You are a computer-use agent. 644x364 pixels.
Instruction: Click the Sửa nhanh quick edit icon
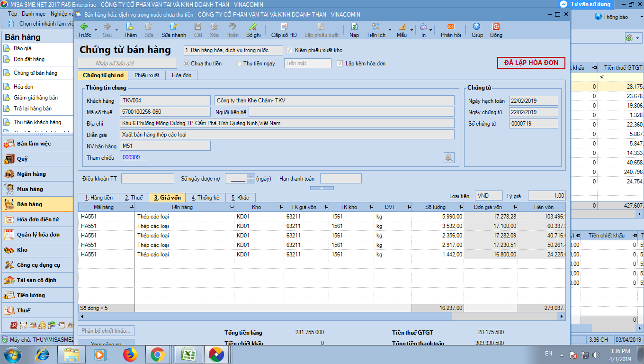(x=173, y=27)
